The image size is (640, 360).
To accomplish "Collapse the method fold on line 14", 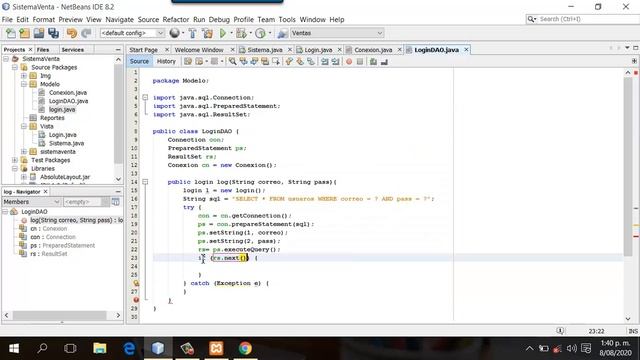I will [145, 182].
